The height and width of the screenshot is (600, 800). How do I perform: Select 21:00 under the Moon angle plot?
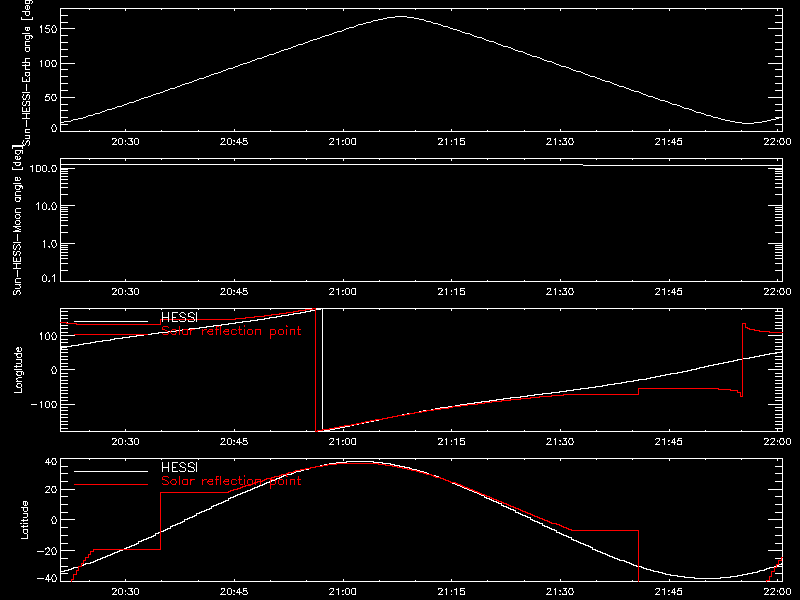343,291
